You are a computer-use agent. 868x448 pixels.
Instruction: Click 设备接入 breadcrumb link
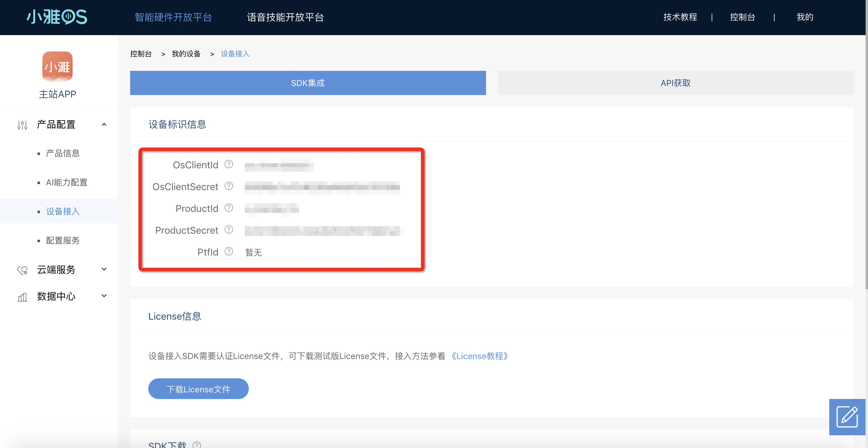pyautogui.click(x=235, y=54)
